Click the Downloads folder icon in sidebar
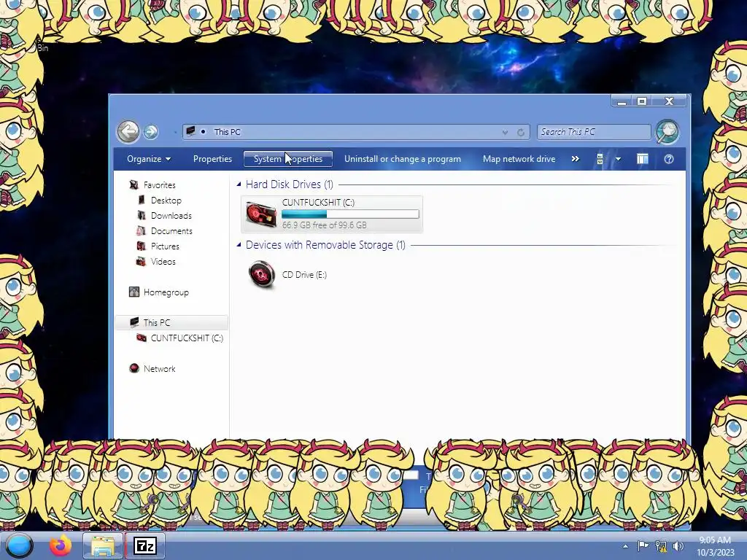This screenshot has width=747, height=560. 142,215
